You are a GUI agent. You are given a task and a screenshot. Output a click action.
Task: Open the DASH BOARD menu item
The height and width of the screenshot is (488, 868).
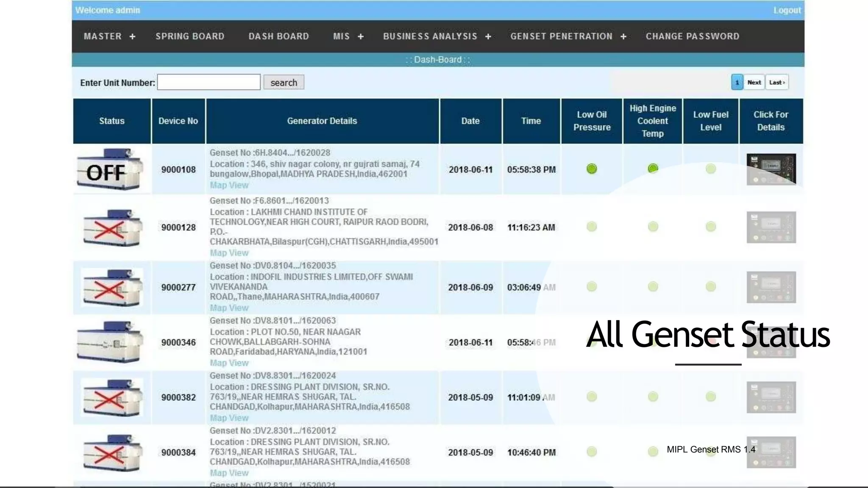pos(278,36)
